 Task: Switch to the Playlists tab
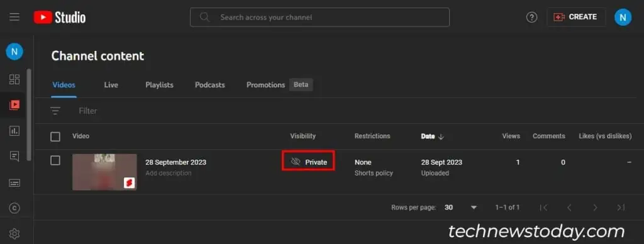coord(159,85)
